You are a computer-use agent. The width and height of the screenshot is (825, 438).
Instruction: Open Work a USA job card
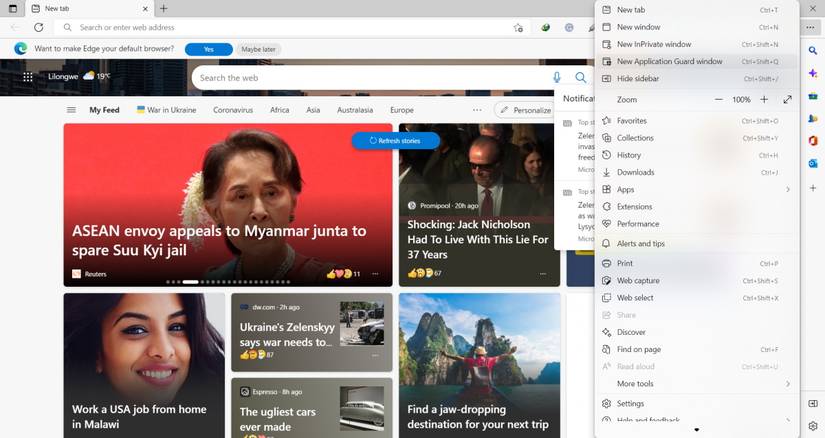tap(144, 366)
